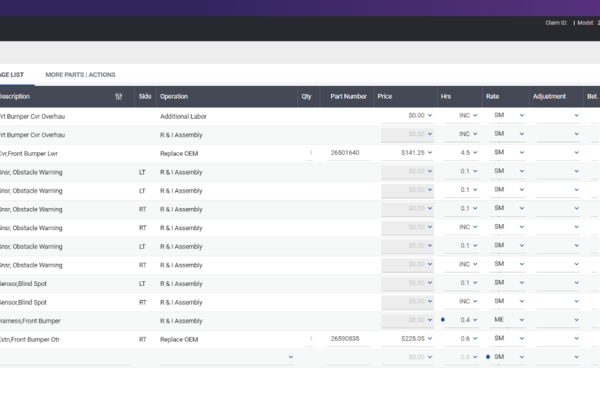Click part number field 26590835
The height and width of the screenshot is (400, 600).
344,339
